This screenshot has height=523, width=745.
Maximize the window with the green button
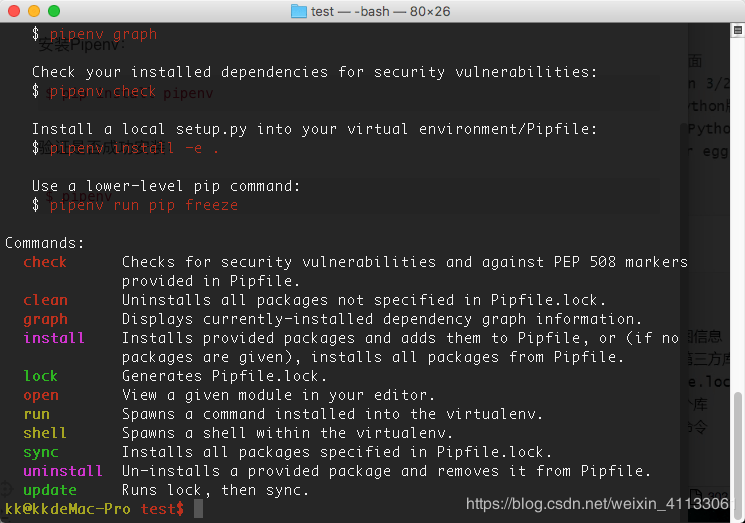click(x=53, y=11)
